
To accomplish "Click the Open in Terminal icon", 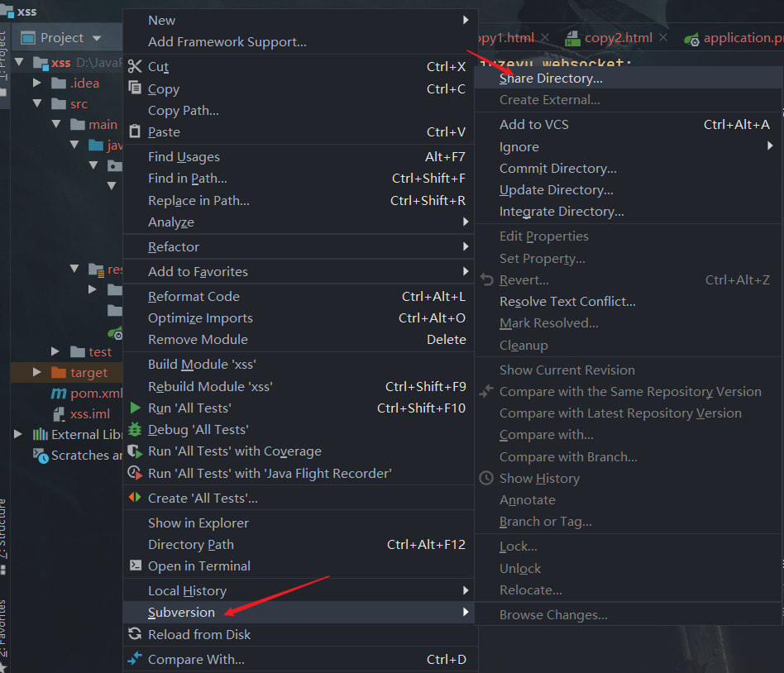I will coord(135,565).
